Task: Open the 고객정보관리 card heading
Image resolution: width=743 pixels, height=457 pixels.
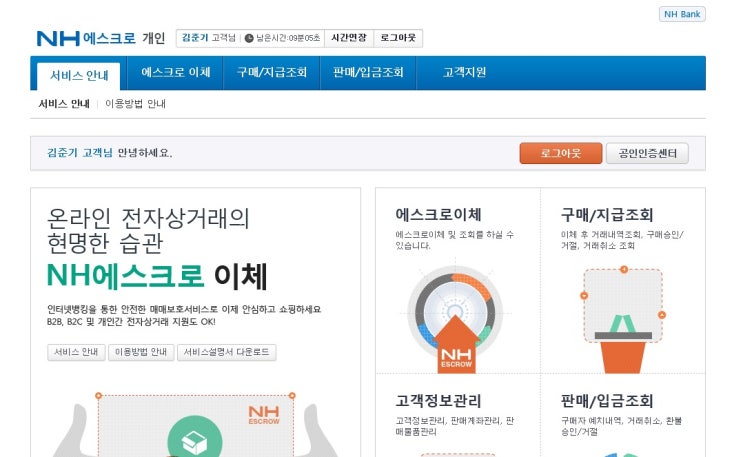Action: [438, 401]
